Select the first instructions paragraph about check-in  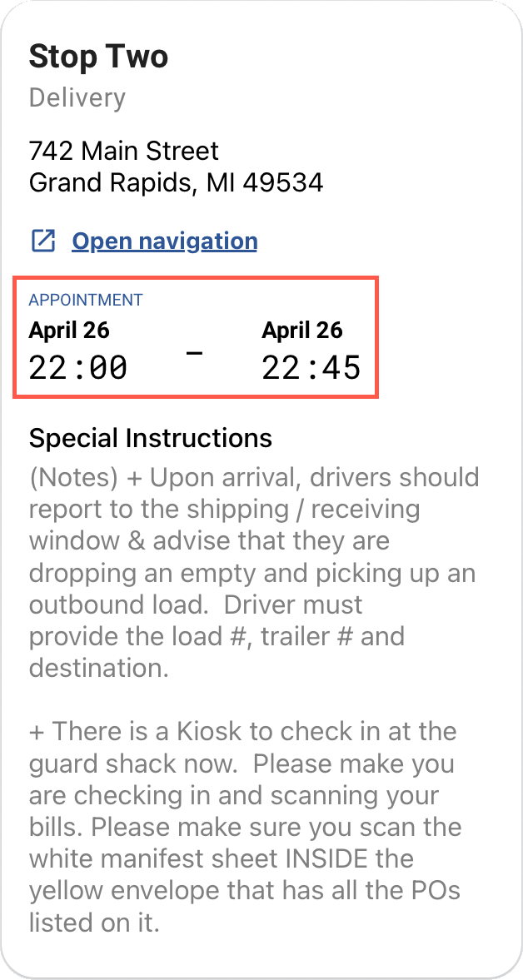pyautogui.click(x=250, y=572)
